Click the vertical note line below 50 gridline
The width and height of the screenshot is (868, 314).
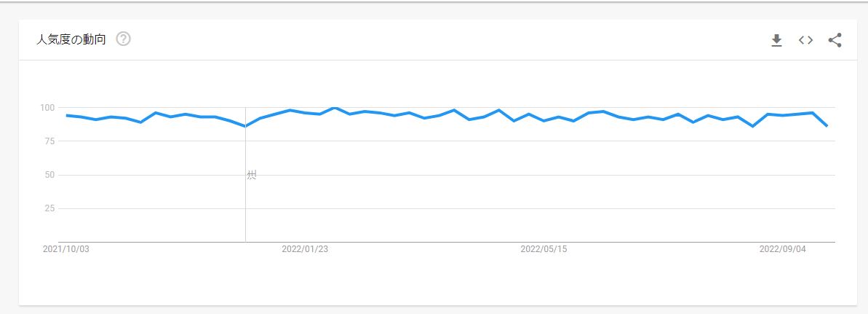click(245, 211)
